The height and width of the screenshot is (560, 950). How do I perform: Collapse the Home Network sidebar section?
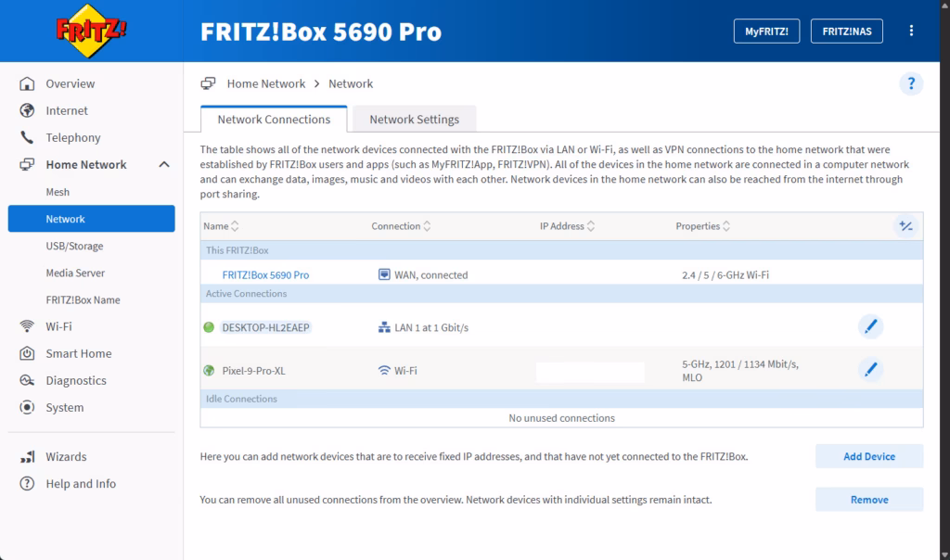point(164,165)
